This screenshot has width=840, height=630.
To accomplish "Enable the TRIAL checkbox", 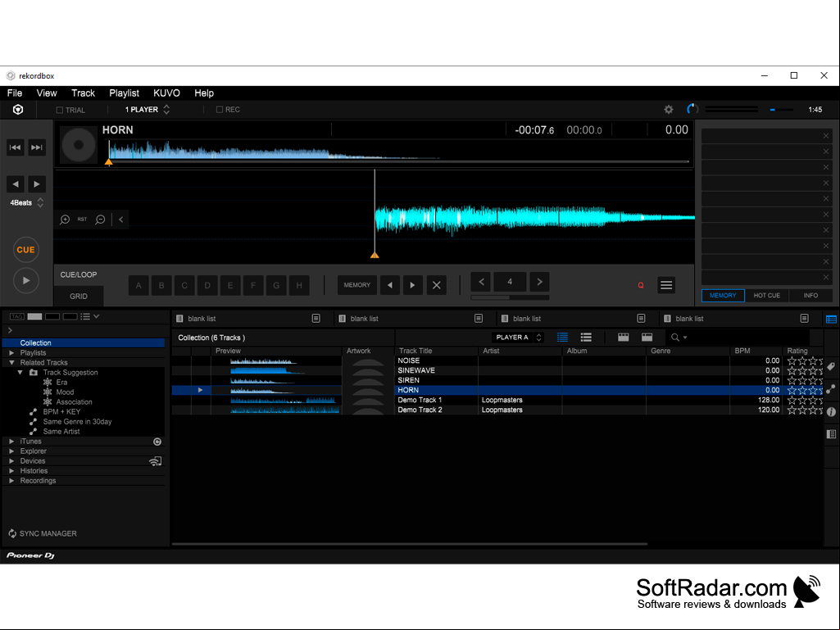I will click(x=60, y=110).
